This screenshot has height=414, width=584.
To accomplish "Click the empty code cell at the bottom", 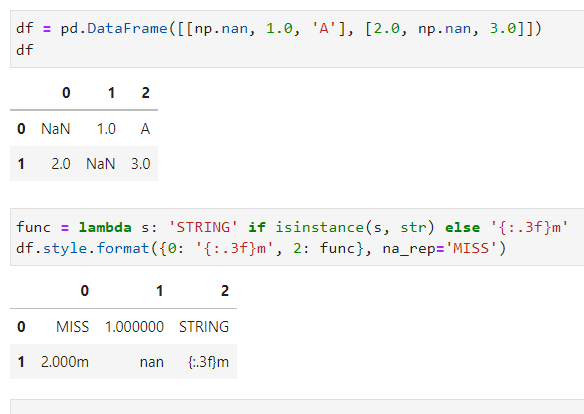I will click(297, 407).
